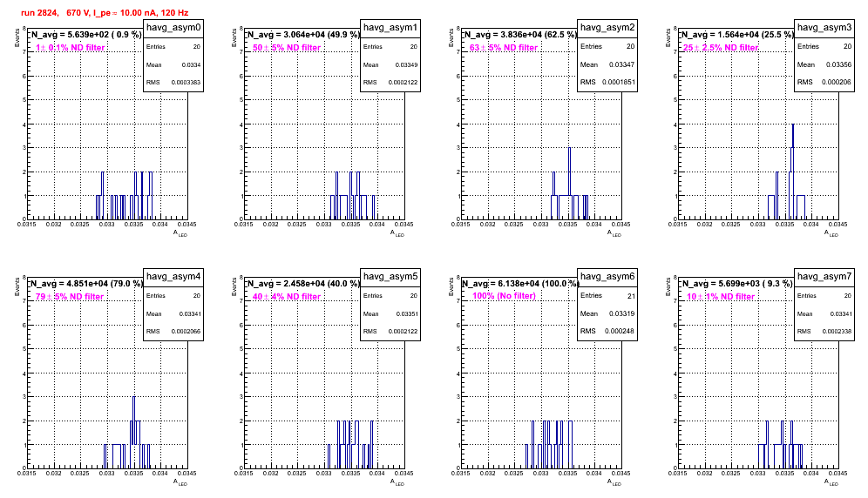Click the Events y-axis title of havg_asym0 plot

17,36
